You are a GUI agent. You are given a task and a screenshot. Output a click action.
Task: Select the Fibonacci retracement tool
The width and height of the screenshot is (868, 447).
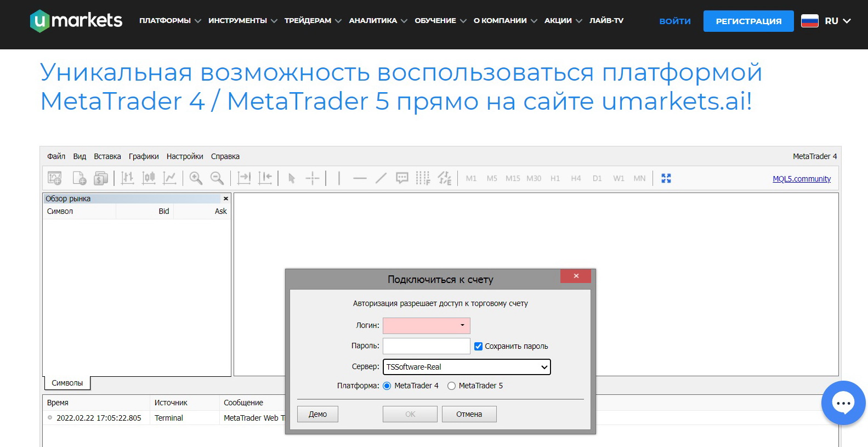tap(423, 178)
